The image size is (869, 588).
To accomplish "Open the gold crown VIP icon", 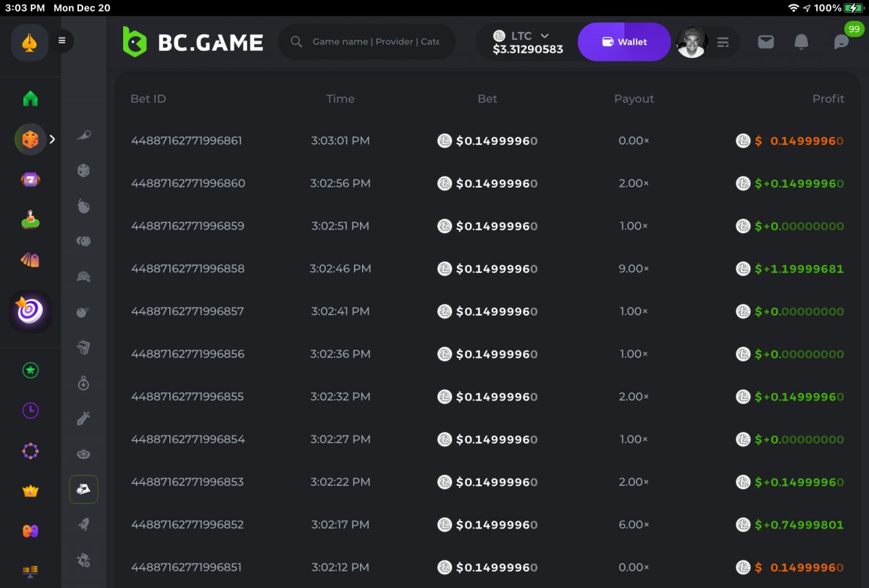I will click(30, 491).
